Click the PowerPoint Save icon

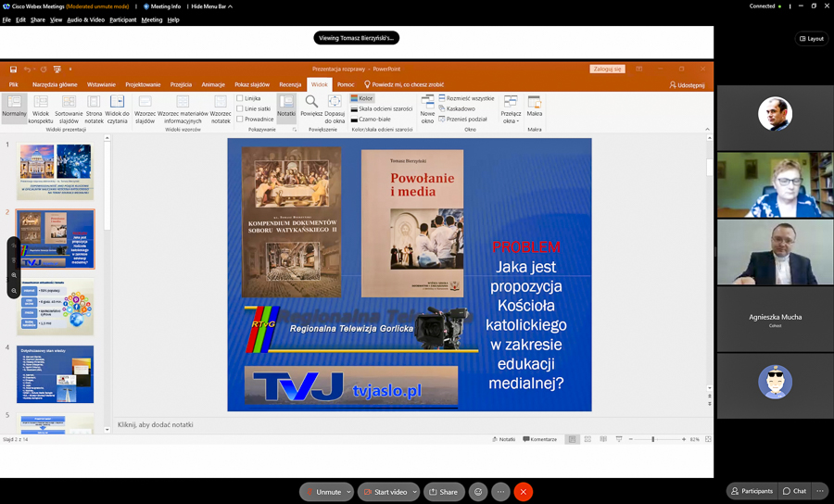[x=13, y=69]
